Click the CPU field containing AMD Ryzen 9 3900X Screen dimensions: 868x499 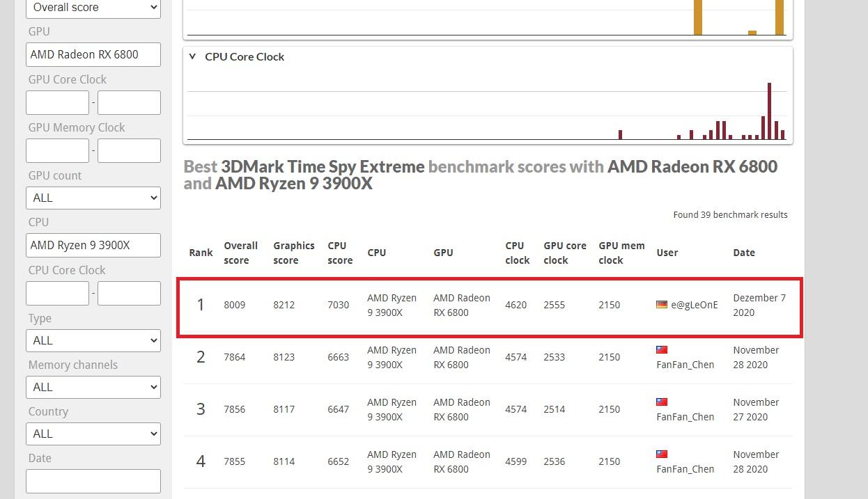tap(93, 245)
